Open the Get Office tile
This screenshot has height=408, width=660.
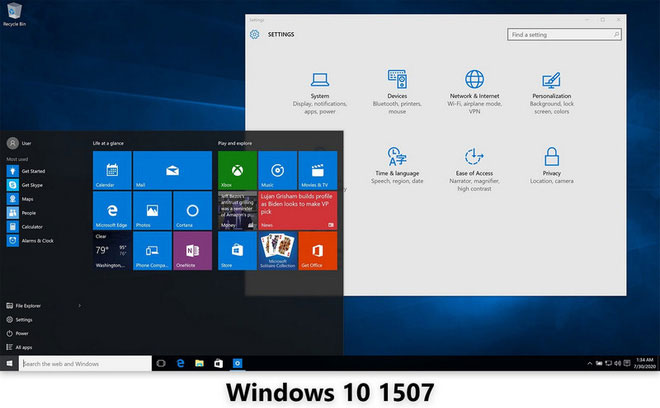pyautogui.click(x=318, y=251)
